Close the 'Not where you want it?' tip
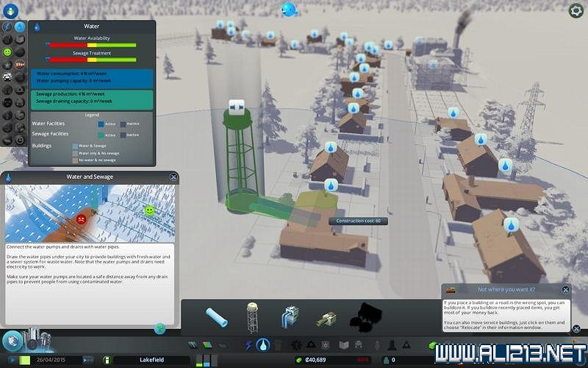The width and height of the screenshot is (588, 368). (x=565, y=290)
